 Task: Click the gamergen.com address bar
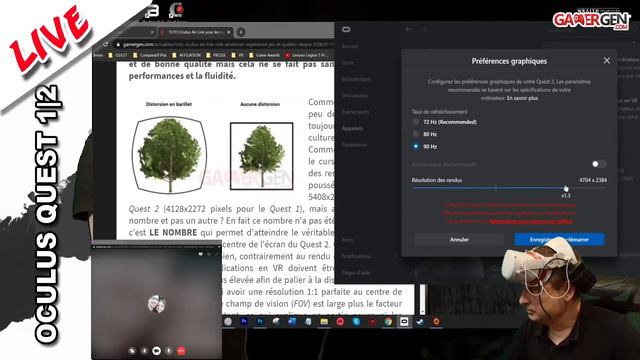pyautogui.click(x=224, y=44)
